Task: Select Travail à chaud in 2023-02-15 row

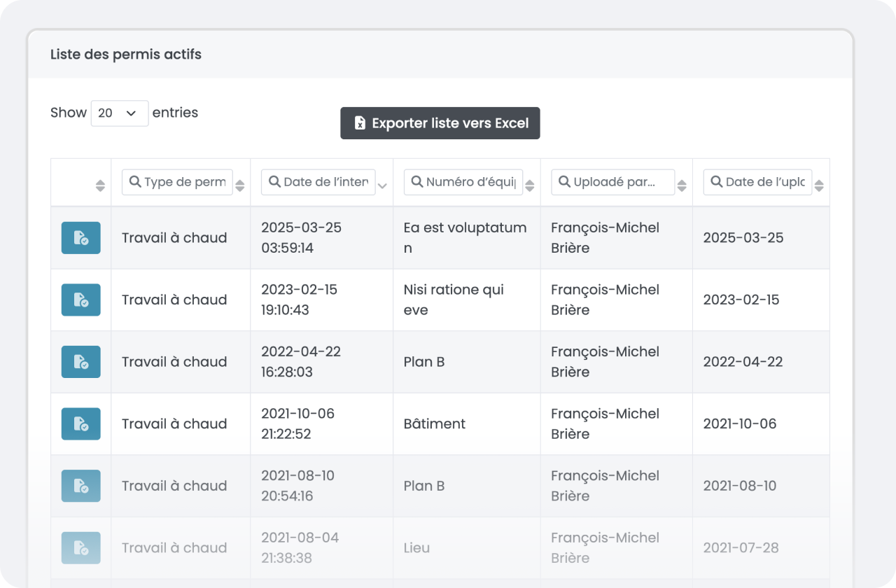Action: pyautogui.click(x=174, y=300)
